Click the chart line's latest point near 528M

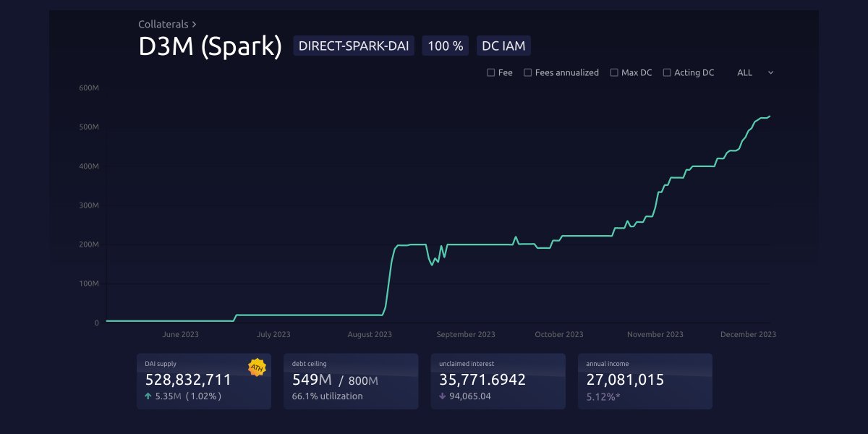(770, 116)
